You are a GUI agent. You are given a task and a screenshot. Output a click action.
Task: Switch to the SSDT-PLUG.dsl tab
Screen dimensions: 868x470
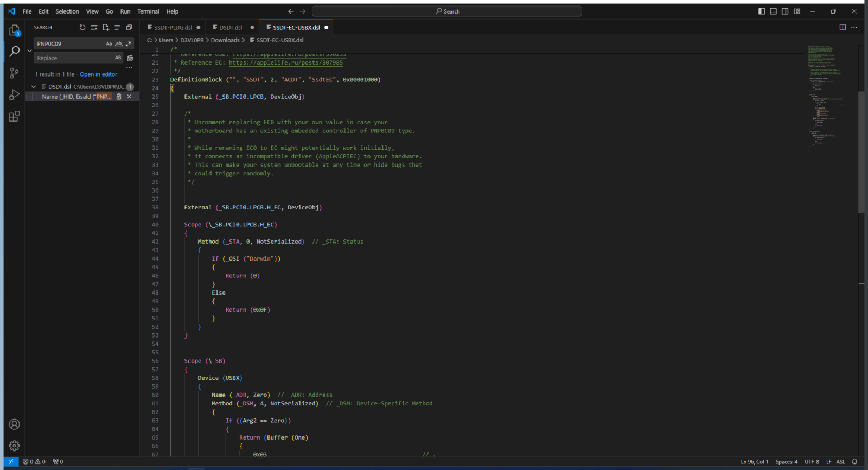click(x=173, y=27)
